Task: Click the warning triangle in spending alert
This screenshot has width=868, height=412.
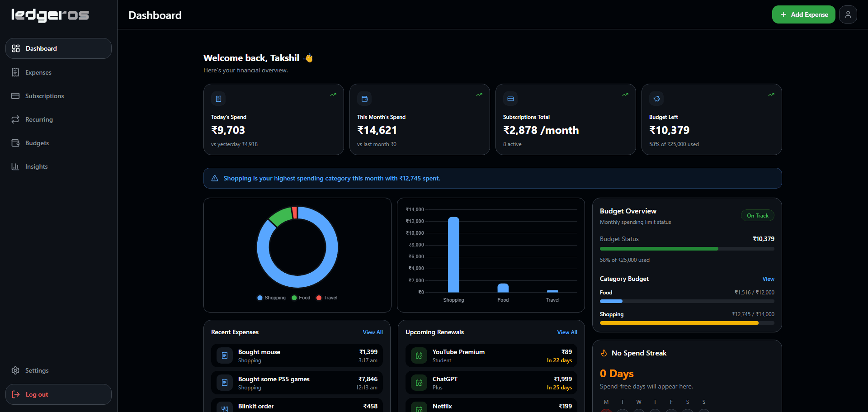Action: tap(215, 178)
